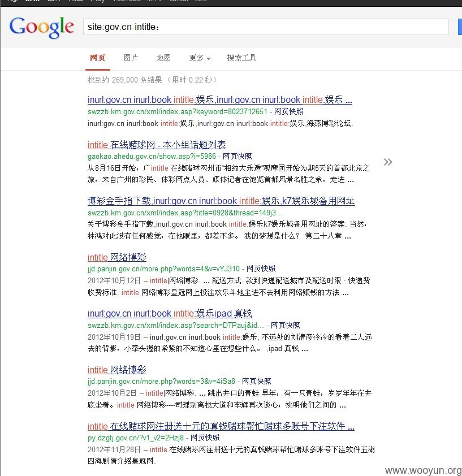
Task: Switch to the 图片 tab
Action: 131,58
